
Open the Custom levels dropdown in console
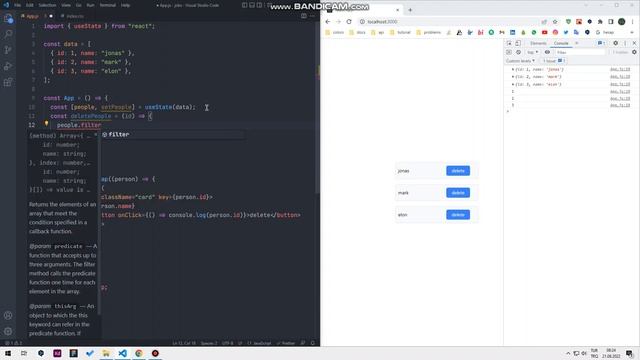coord(520,61)
